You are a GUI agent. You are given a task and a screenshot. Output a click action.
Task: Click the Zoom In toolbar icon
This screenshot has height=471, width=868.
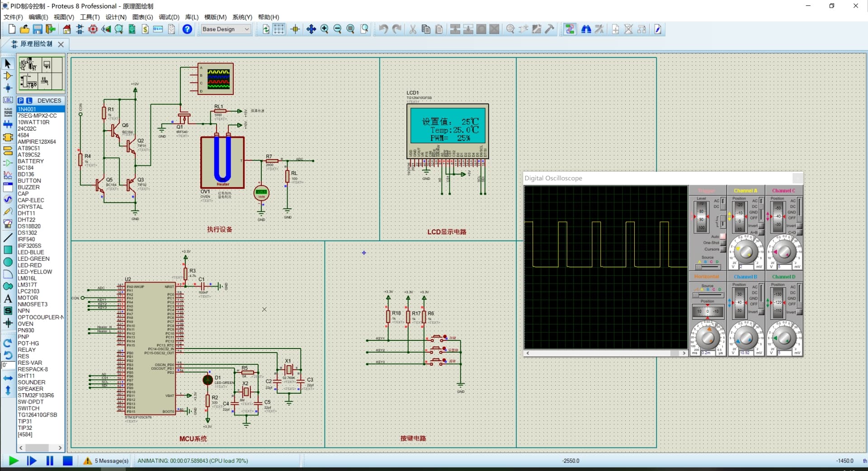[x=324, y=29]
